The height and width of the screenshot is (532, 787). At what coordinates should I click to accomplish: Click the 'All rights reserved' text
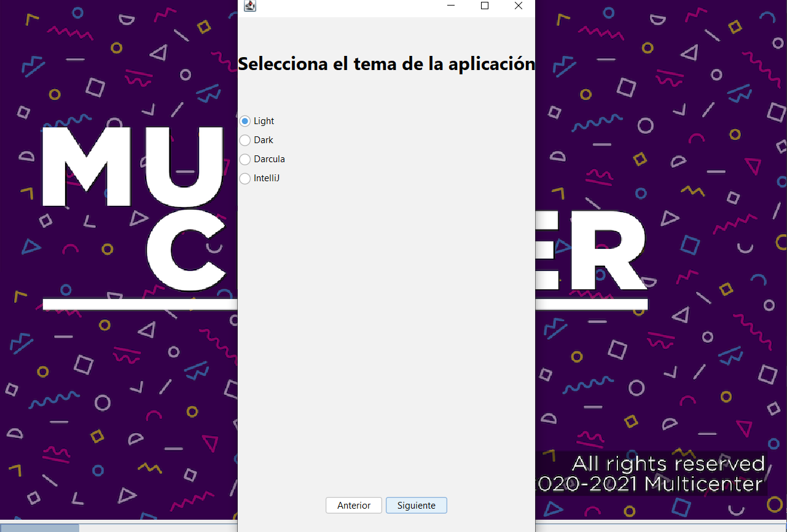click(x=668, y=463)
